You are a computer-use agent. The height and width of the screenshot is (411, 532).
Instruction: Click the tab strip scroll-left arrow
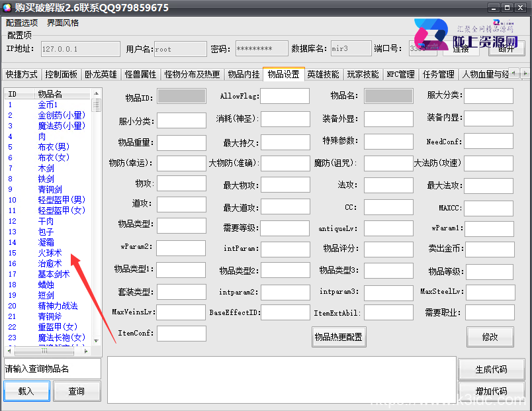[x=513, y=73]
